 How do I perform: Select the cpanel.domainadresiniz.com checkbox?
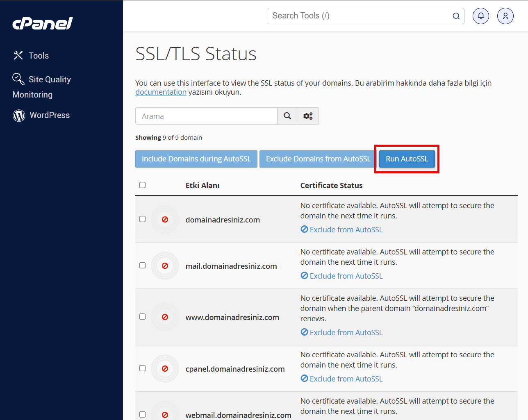143,368
